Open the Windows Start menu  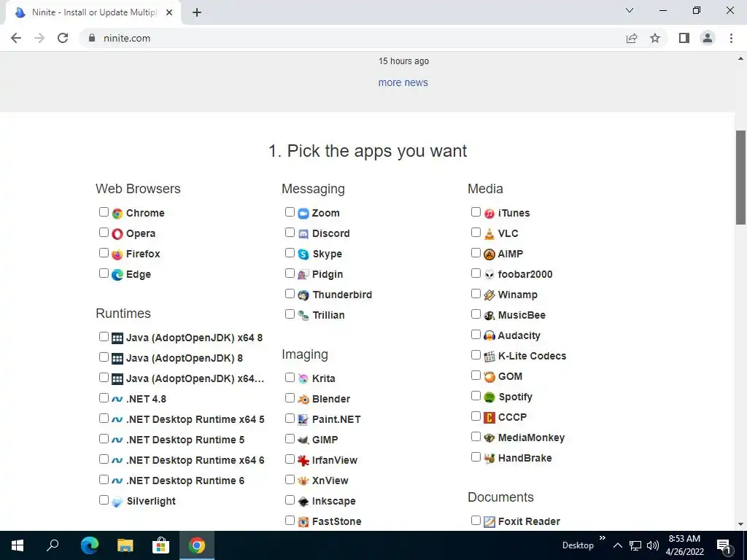18,545
